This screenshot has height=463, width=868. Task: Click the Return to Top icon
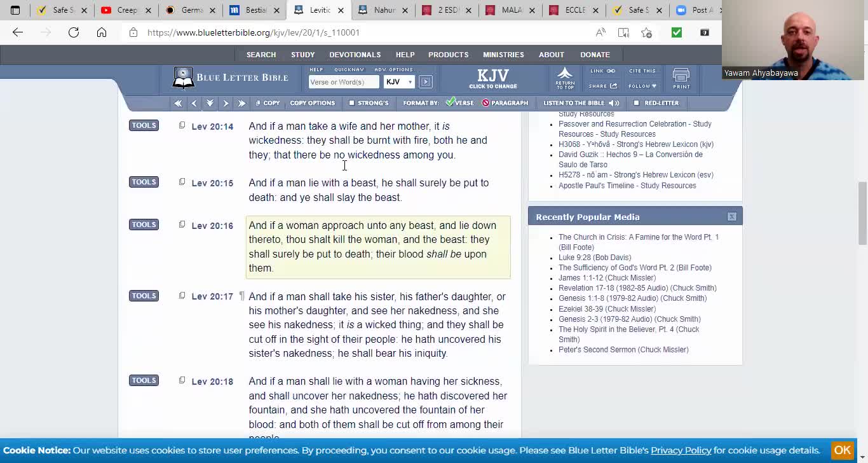click(x=565, y=78)
